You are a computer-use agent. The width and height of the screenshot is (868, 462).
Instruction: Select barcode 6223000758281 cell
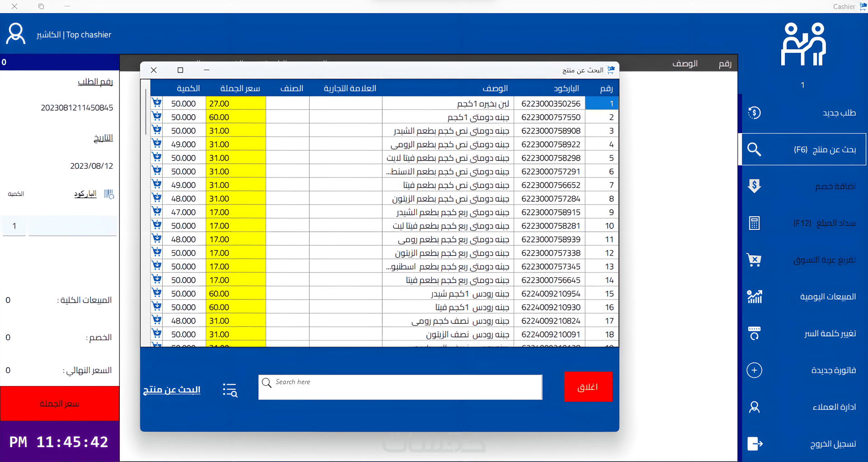click(550, 225)
